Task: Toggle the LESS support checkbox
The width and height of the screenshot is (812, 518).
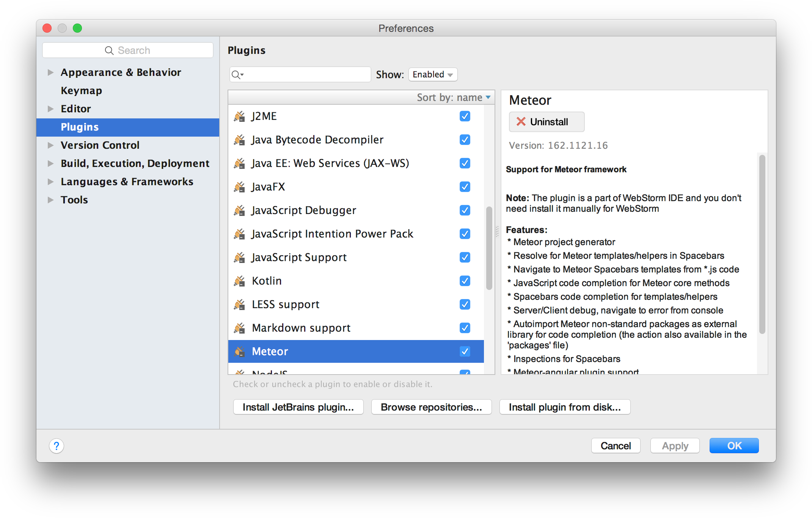Action: point(465,304)
